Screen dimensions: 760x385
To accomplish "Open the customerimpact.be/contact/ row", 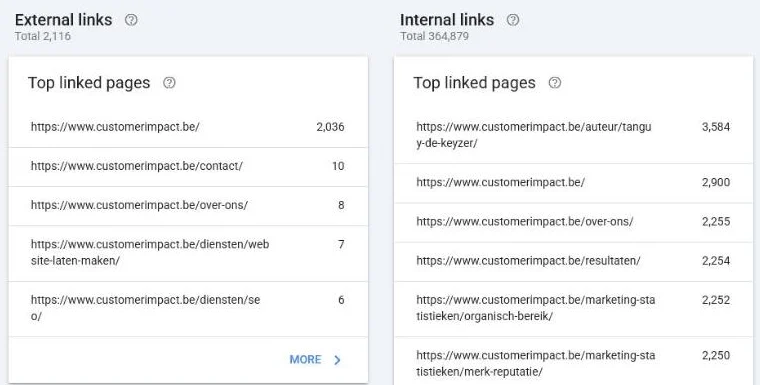I will [188, 166].
